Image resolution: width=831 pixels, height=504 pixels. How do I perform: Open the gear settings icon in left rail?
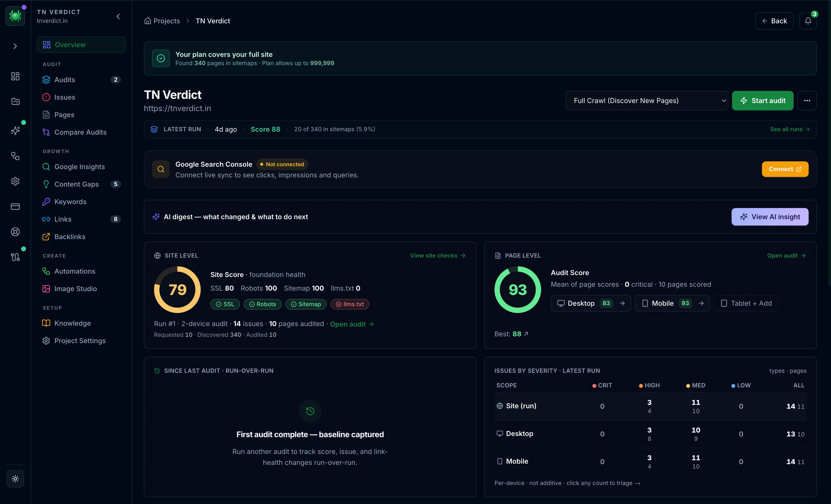coord(15,181)
